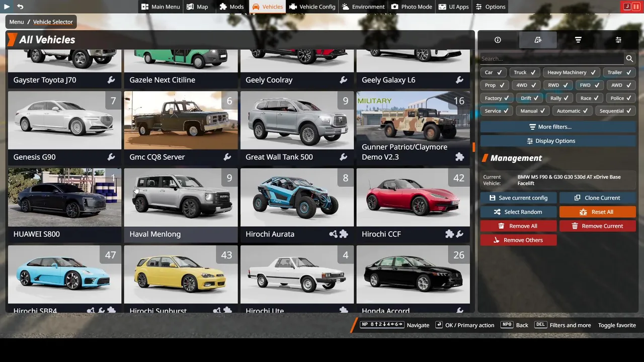Select the HUAWEI S800 vehicle tile
Screen dimensions: 644x362
point(64,205)
